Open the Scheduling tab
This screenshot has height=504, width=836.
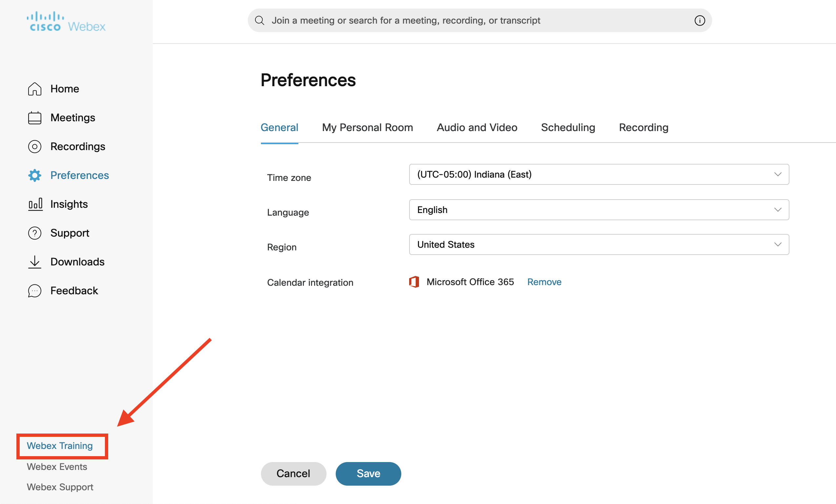567,127
